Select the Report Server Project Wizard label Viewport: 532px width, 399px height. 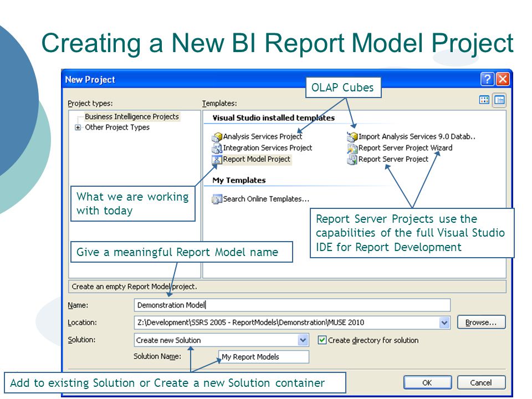(405, 148)
